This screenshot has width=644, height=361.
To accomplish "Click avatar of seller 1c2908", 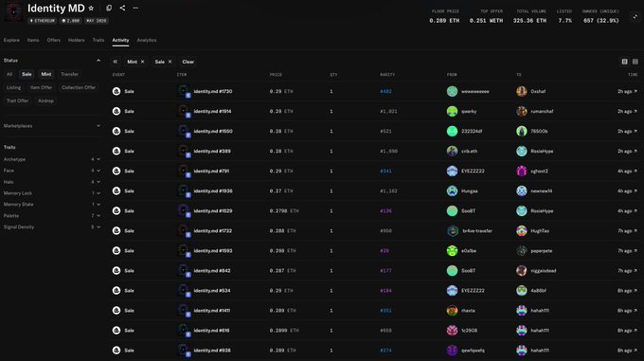I will click(x=452, y=330).
